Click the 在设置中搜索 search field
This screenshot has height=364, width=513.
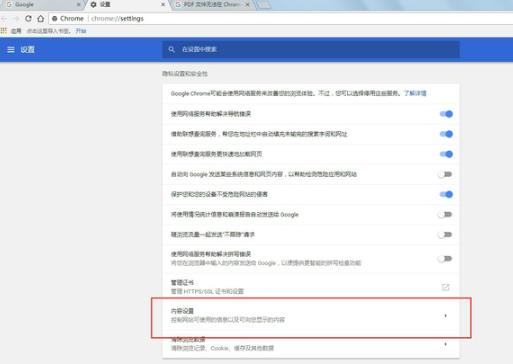click(311, 50)
